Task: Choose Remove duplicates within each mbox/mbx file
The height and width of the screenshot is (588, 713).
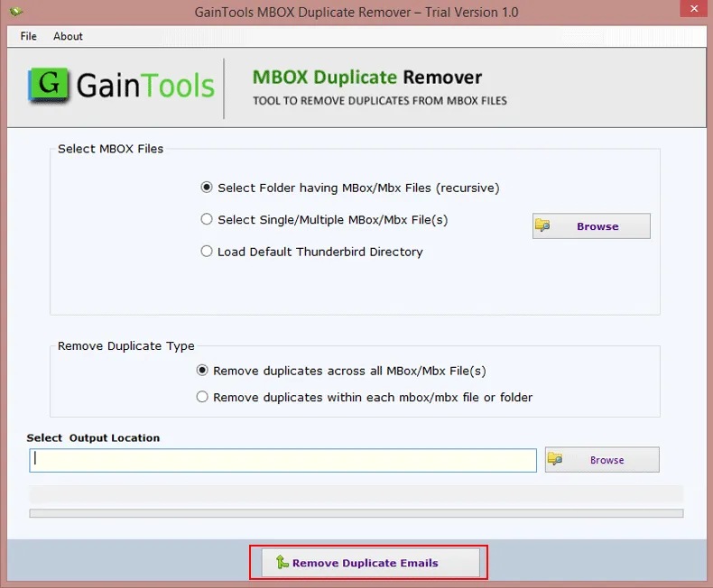Action: point(202,397)
